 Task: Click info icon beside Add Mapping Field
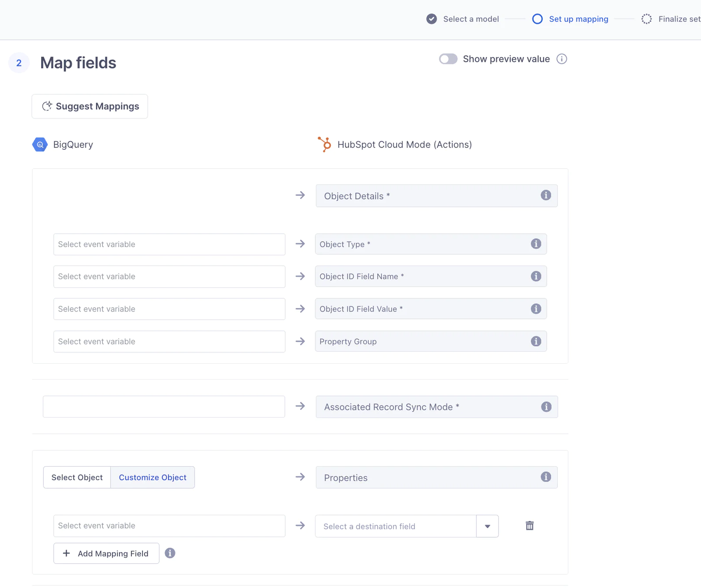(170, 553)
